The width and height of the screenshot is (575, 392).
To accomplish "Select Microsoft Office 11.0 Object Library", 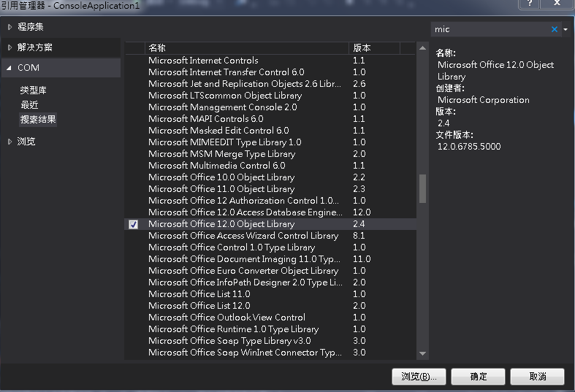I will (270, 189).
